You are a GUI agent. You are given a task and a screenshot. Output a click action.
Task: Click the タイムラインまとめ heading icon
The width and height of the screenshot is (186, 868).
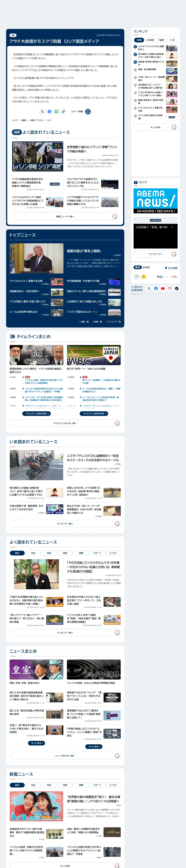point(12,336)
